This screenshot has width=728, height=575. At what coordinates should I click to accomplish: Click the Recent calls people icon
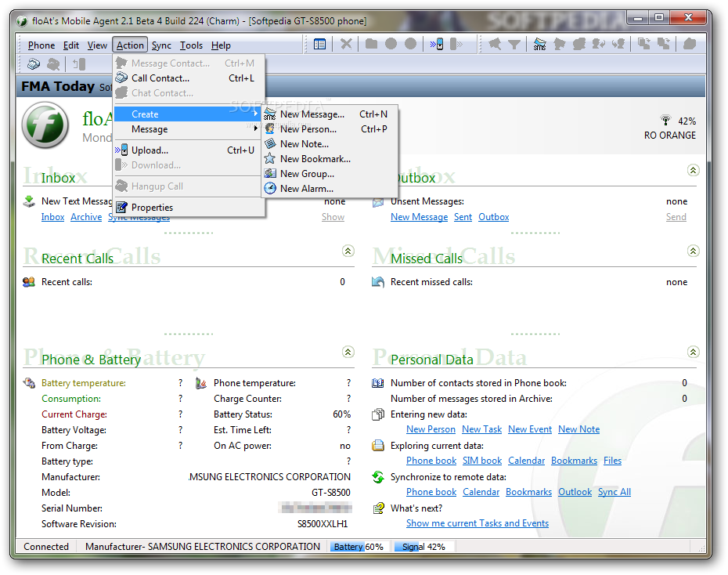(29, 282)
